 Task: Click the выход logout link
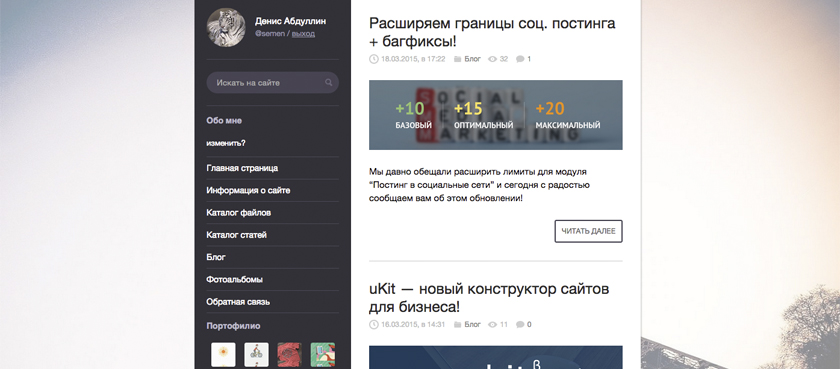click(x=303, y=34)
